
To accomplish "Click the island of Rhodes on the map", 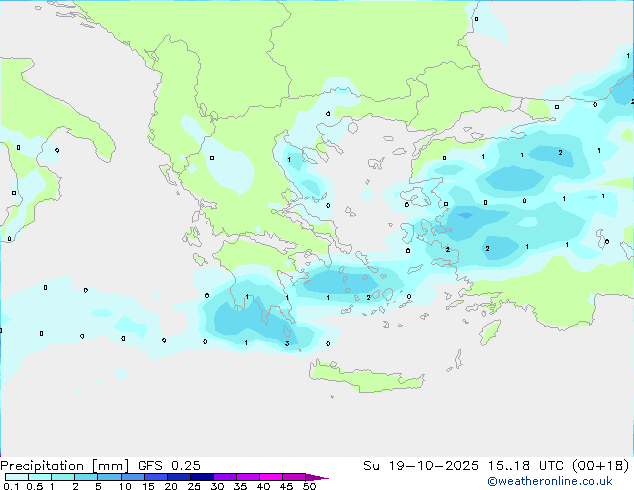I will (490, 332).
